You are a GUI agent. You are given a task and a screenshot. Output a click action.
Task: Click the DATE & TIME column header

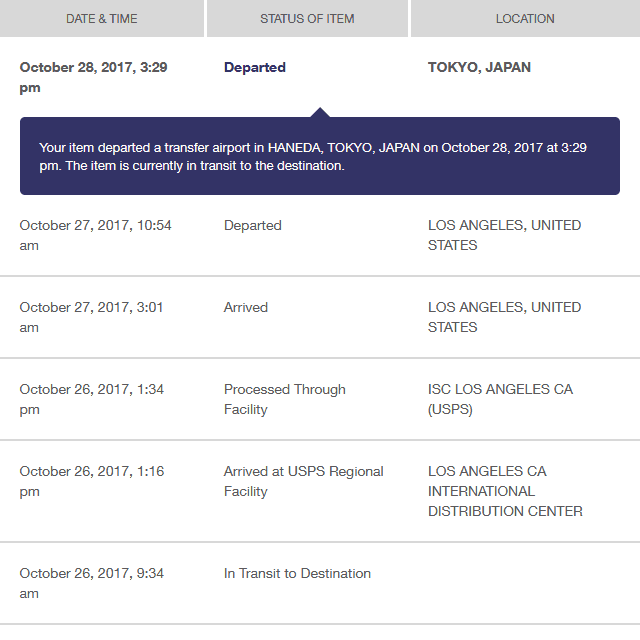point(101,18)
